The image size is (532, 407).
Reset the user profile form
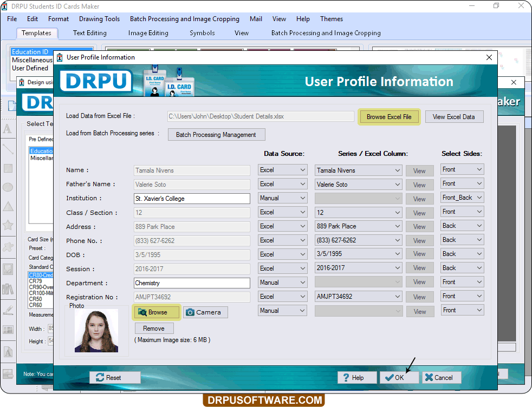coord(115,378)
